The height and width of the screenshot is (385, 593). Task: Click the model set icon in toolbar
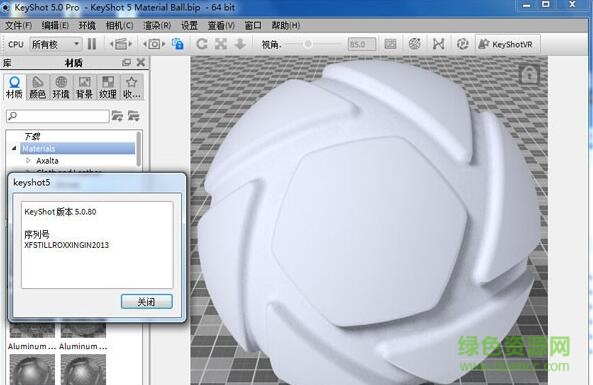pyautogui.click(x=121, y=44)
